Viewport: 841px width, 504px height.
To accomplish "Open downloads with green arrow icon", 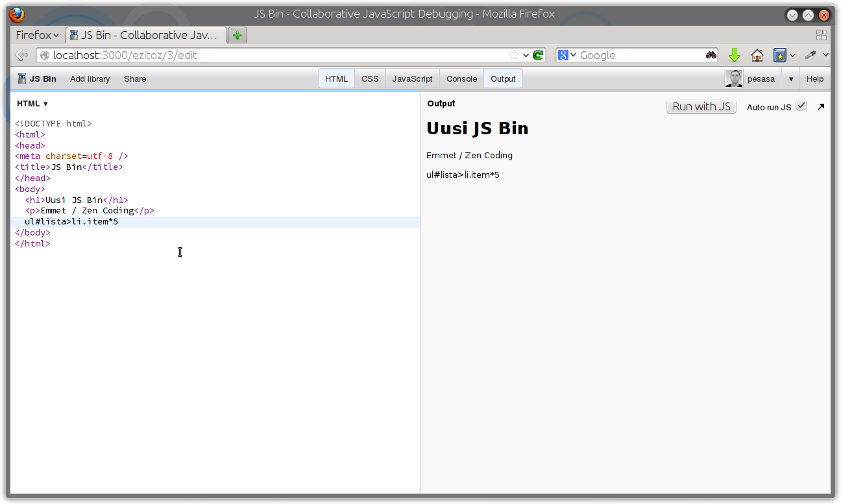I will point(735,55).
